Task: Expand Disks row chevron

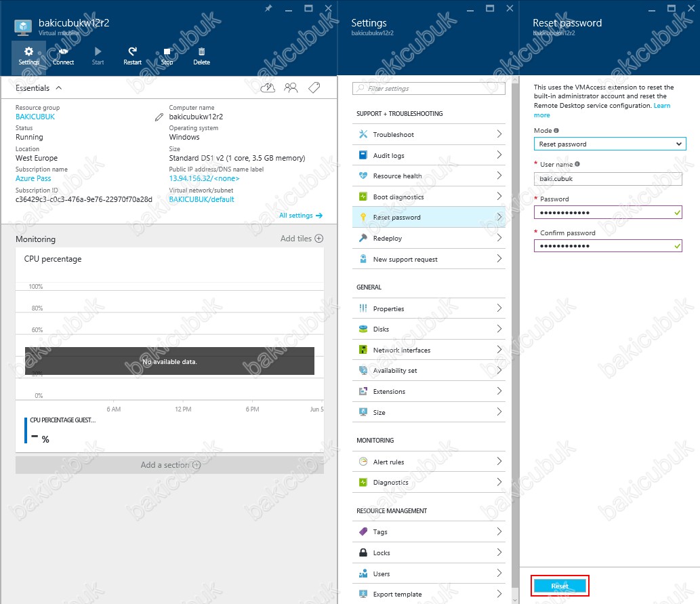Action: pos(499,329)
